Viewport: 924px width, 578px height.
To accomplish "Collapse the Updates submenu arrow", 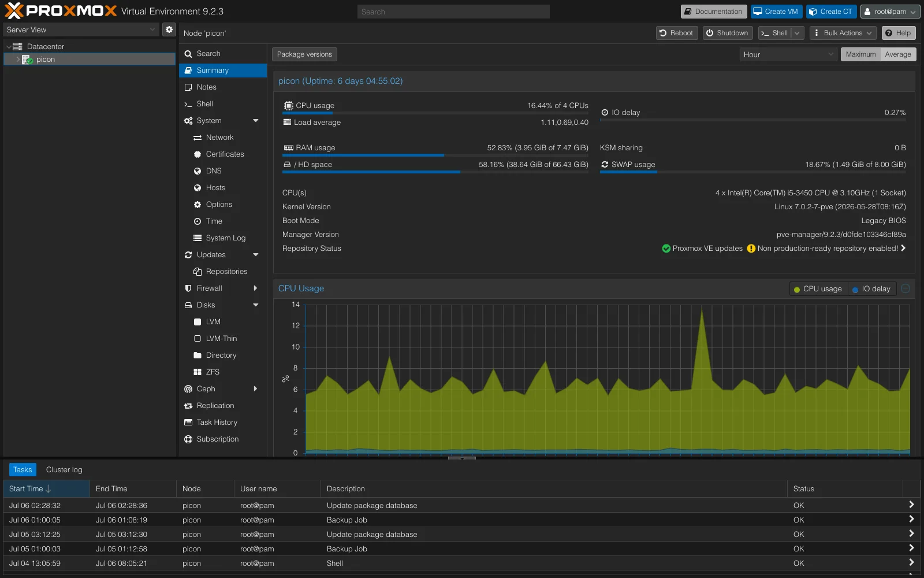I will coord(256,255).
